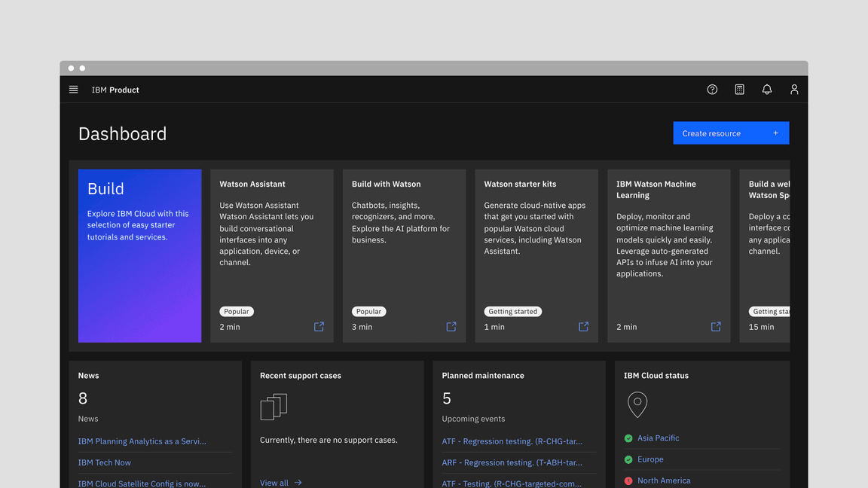Viewport: 868px width, 488px height.
Task: Select the News panel heading
Action: tap(88, 375)
